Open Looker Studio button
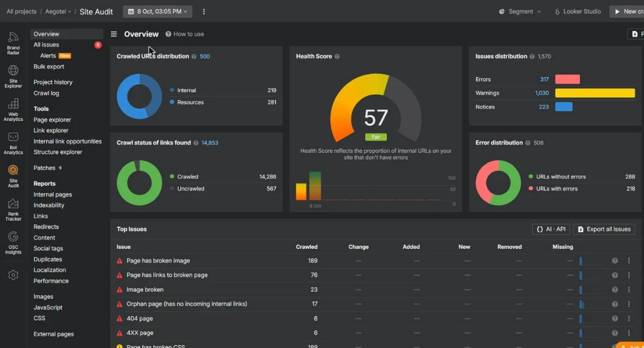Viewport: 644px width, 348px height. click(577, 11)
